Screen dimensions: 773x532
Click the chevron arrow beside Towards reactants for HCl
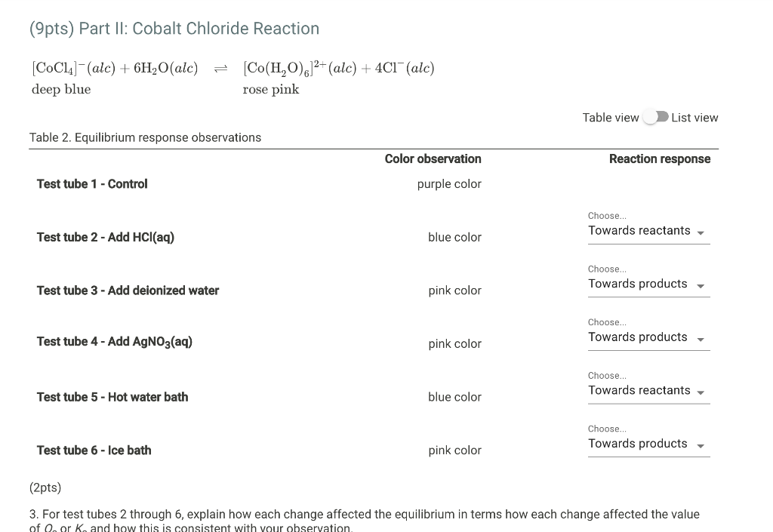(701, 231)
